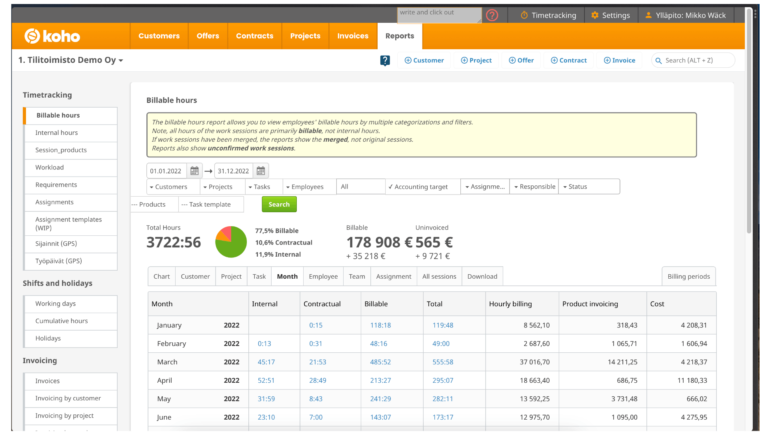The image size is (768, 432).
Task: Expand the Customers filter dropdown
Action: [x=171, y=186]
